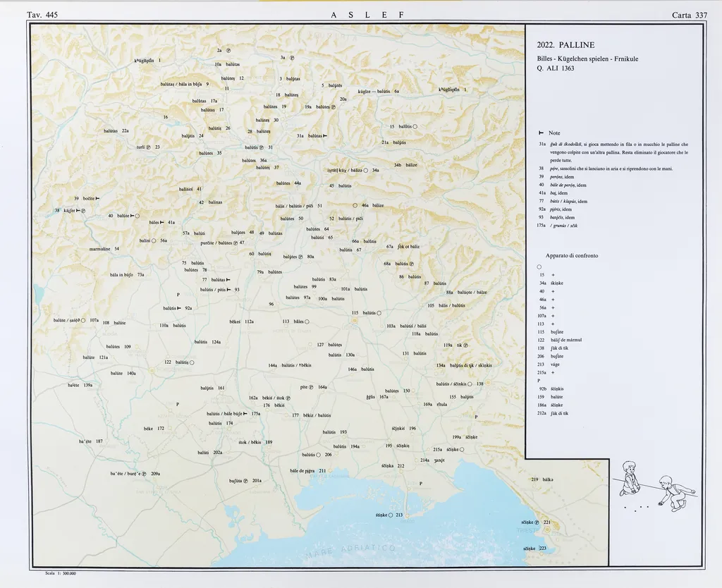Click the circle marker next to point 15 balùtis
722x588 pixels.
[x=415, y=126]
